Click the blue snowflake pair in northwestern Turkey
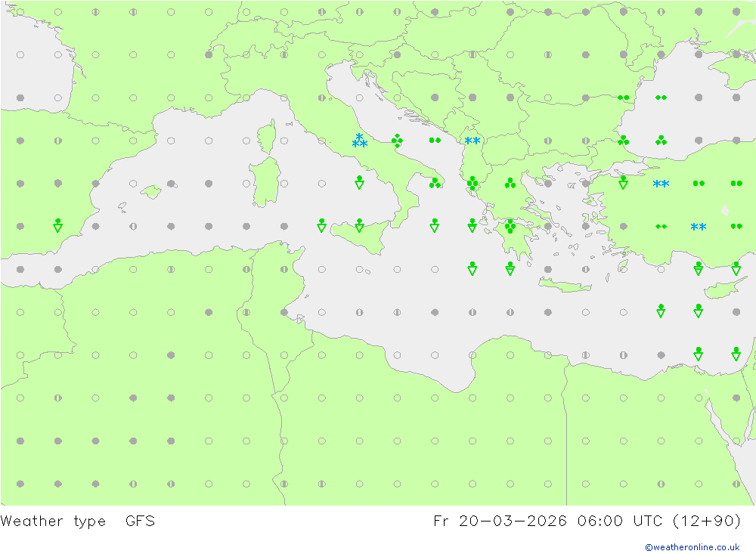 pos(661,184)
